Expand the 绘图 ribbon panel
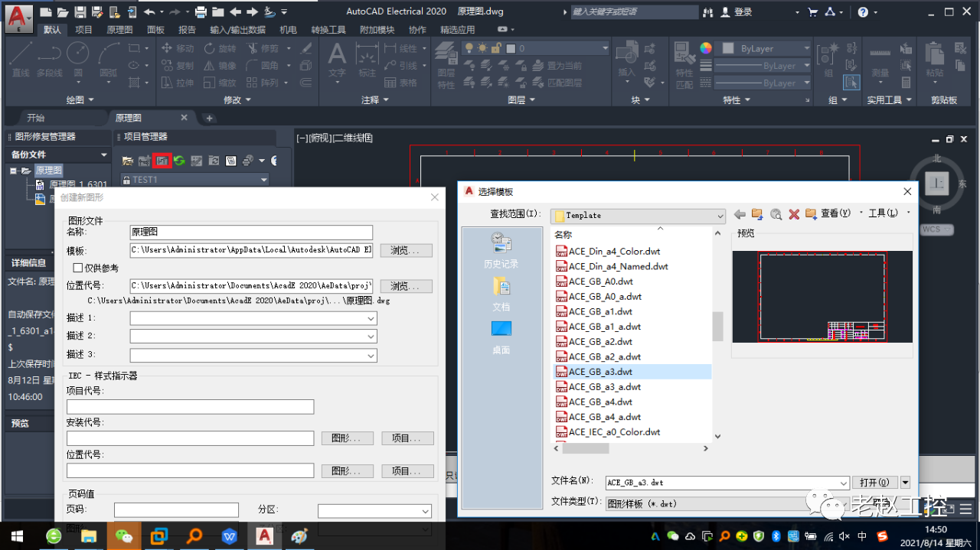The height and width of the screenshot is (550, 980). tap(80, 100)
